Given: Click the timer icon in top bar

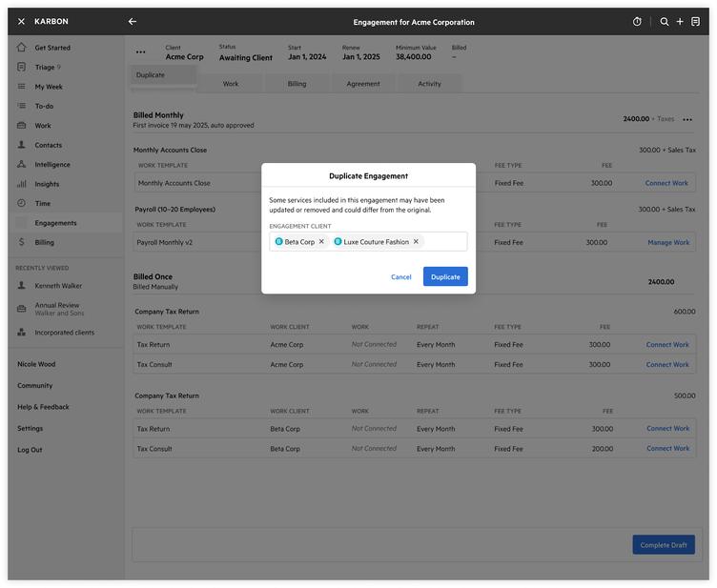Looking at the screenshot, I should point(637,22).
